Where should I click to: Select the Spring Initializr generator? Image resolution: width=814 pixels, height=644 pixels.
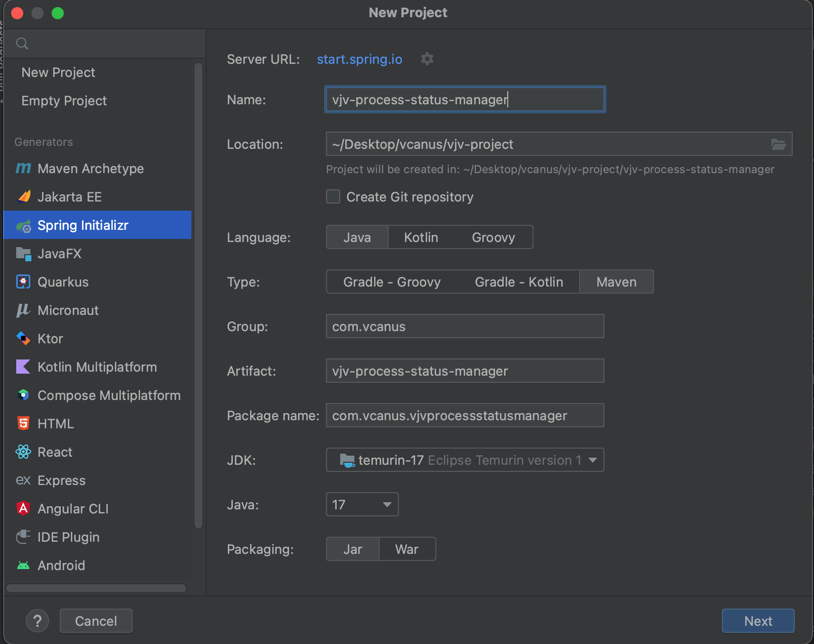pyautogui.click(x=83, y=225)
